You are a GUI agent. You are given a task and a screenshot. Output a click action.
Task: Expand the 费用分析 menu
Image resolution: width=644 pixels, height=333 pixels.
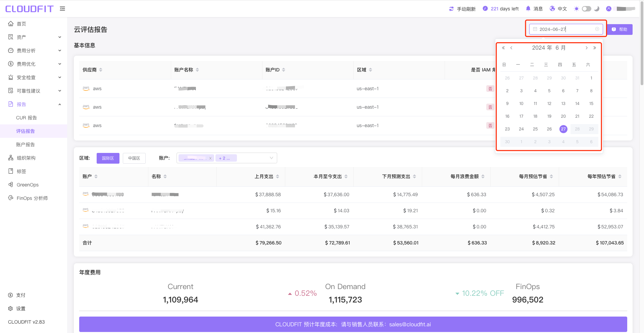tap(34, 51)
